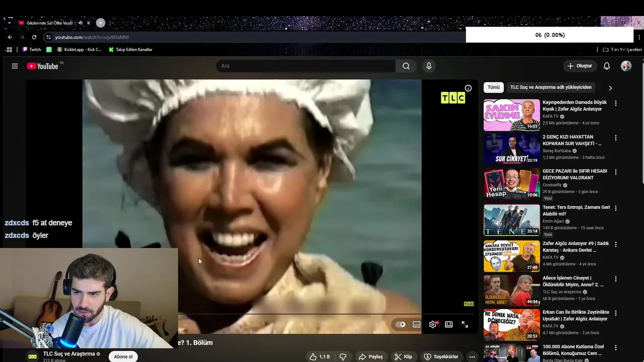Focus the Ara search field
Viewport: 644px width, 362px height.
(306, 66)
